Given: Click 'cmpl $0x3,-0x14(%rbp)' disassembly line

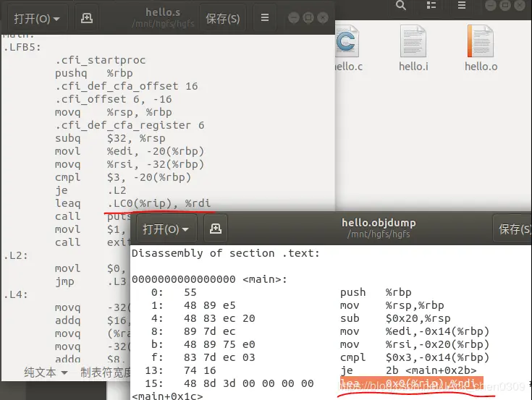Looking at the screenshot, I should 415,357.
